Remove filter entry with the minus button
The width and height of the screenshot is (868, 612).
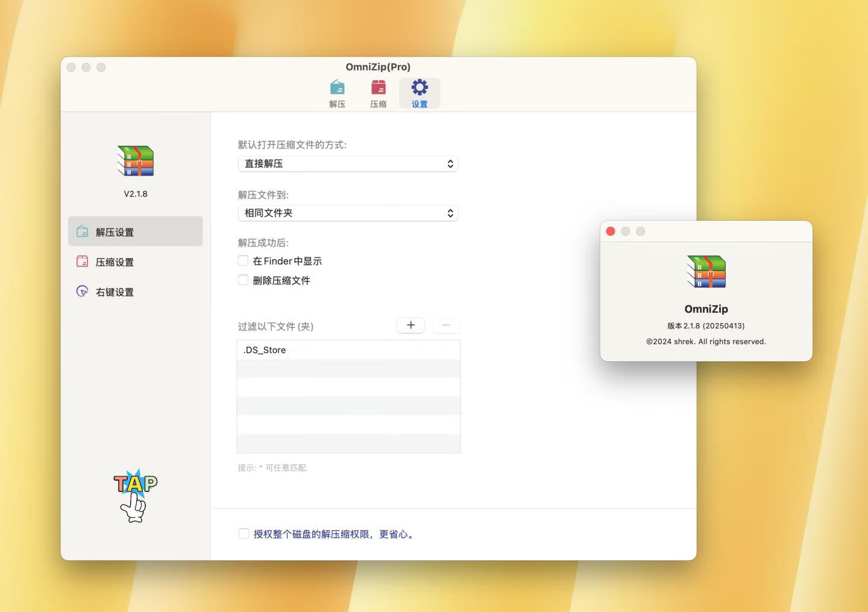pyautogui.click(x=446, y=325)
